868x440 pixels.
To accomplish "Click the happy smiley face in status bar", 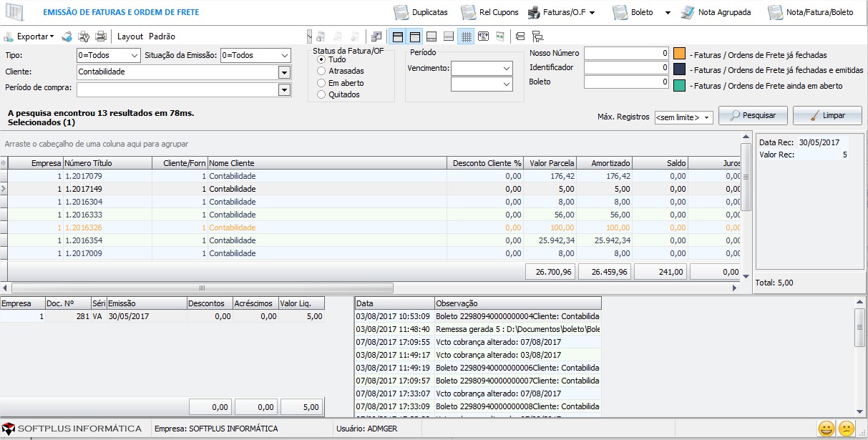I will pos(826,429).
